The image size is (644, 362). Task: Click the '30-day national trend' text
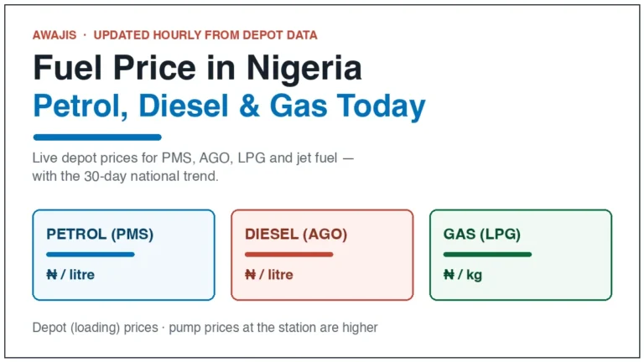pyautogui.click(x=151, y=176)
